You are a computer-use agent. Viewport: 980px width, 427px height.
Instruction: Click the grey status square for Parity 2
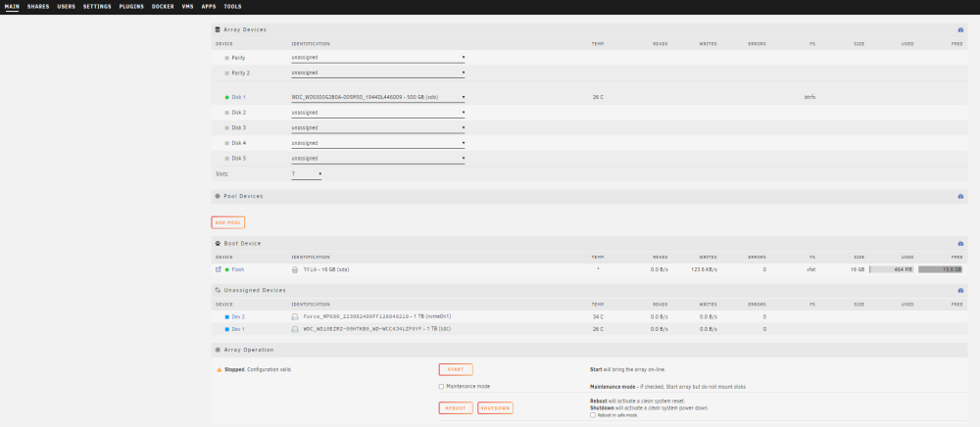tap(227, 73)
